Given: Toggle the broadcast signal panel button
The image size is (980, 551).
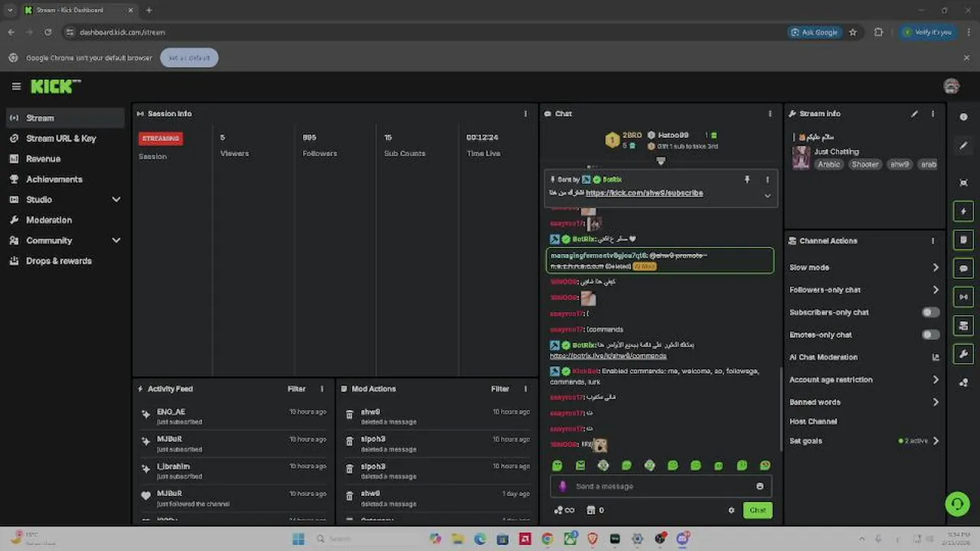Looking at the screenshot, I should [x=963, y=297].
